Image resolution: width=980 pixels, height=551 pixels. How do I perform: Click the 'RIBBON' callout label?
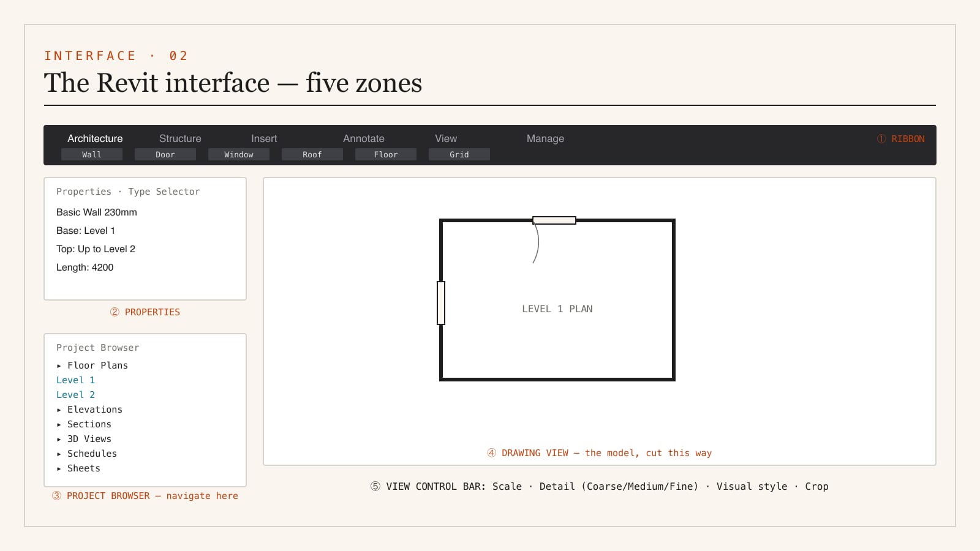click(x=901, y=139)
